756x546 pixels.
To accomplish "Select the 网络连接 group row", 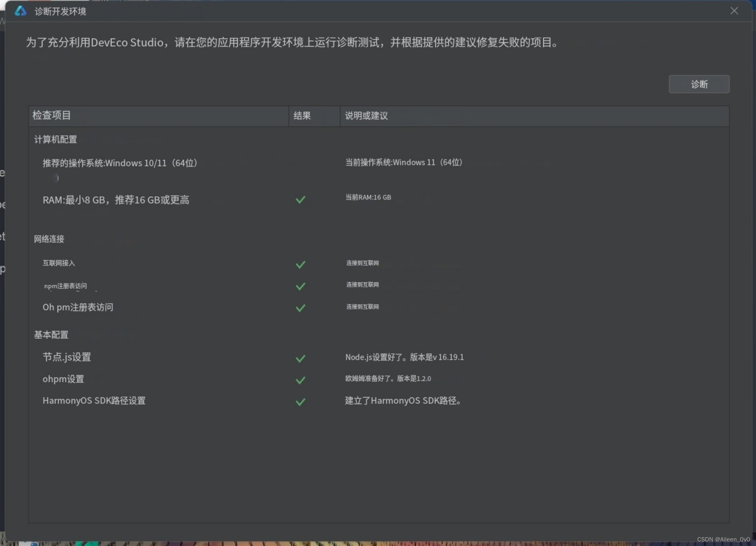I will click(49, 239).
